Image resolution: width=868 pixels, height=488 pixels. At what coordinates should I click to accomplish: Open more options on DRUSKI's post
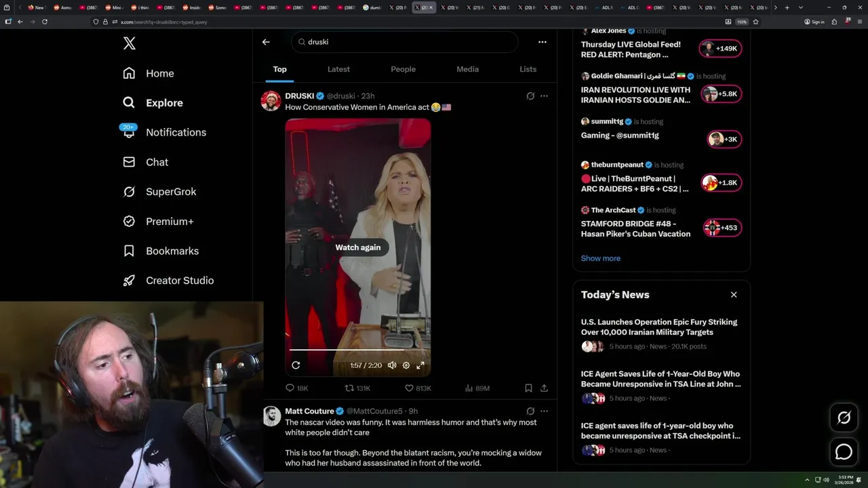544,96
